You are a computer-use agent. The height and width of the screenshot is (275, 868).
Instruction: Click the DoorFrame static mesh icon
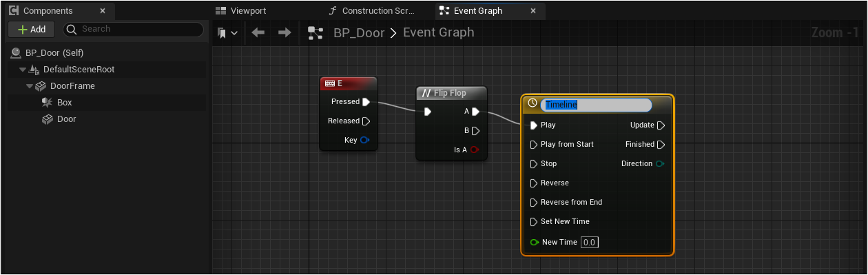40,86
